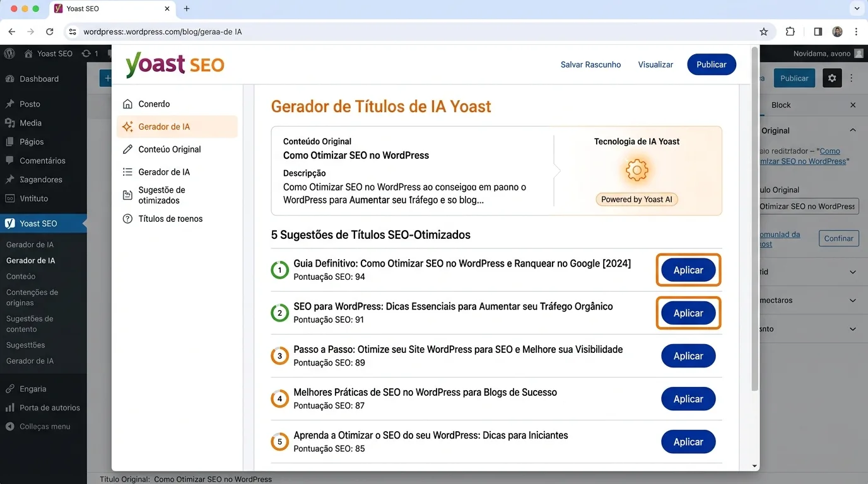The height and width of the screenshot is (484, 868).
Task: Click the Engaria link icon
Action: click(9, 389)
